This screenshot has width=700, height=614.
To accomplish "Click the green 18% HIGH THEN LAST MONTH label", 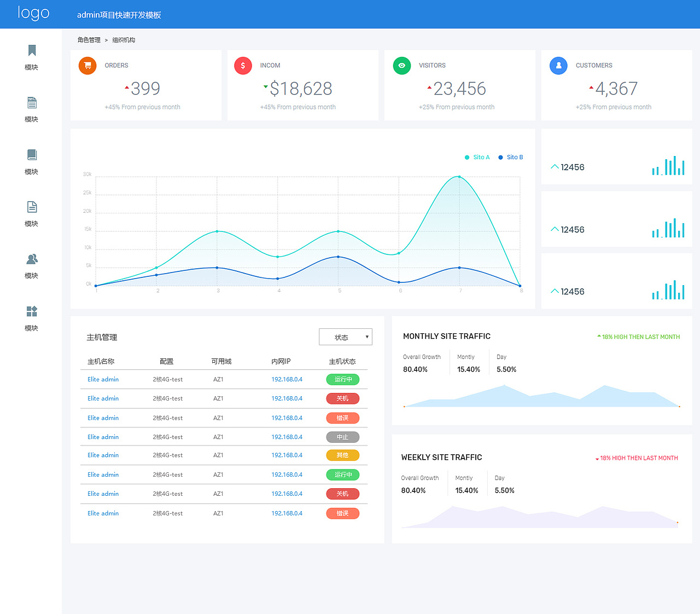I will (639, 337).
